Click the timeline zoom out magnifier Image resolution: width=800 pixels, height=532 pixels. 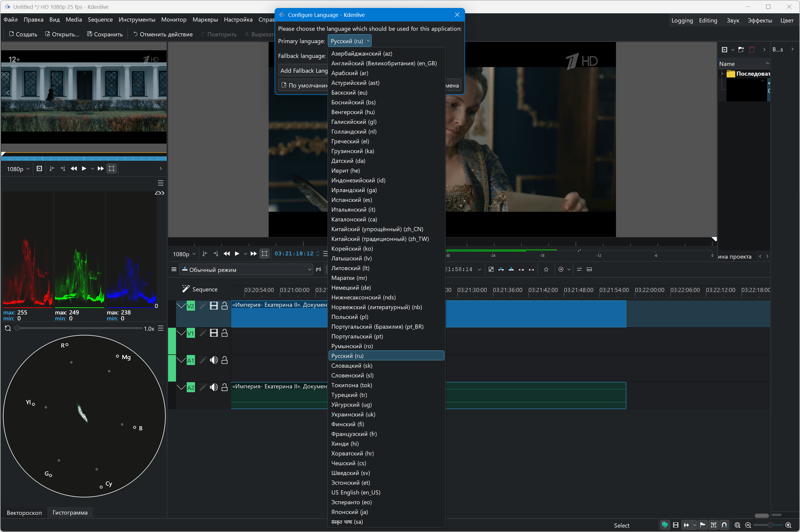pos(748,525)
